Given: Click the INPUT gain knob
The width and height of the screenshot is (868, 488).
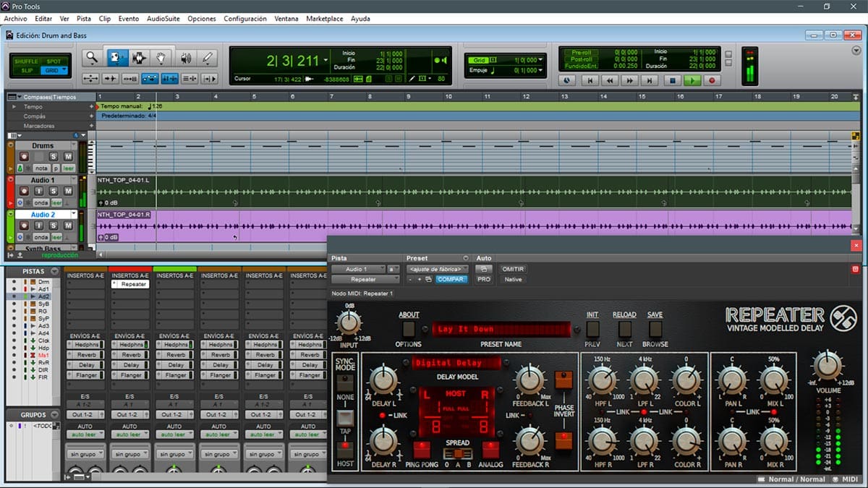Looking at the screenshot, I should point(350,323).
